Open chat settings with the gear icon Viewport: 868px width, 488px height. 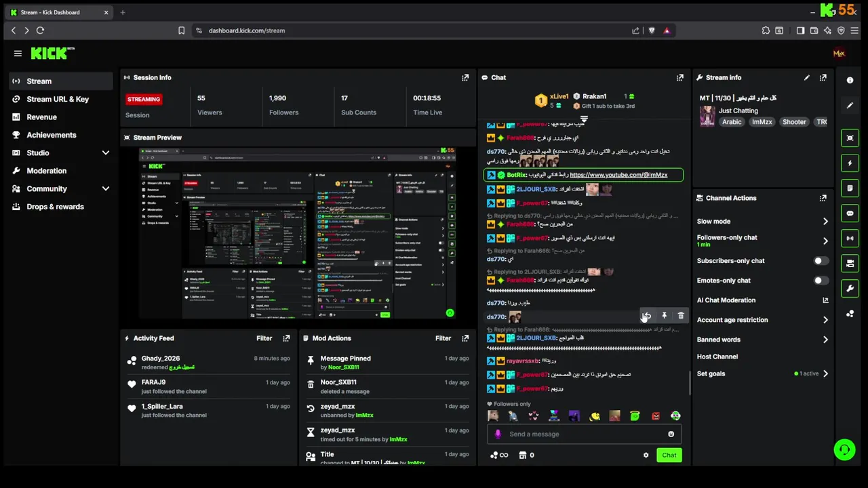click(646, 455)
